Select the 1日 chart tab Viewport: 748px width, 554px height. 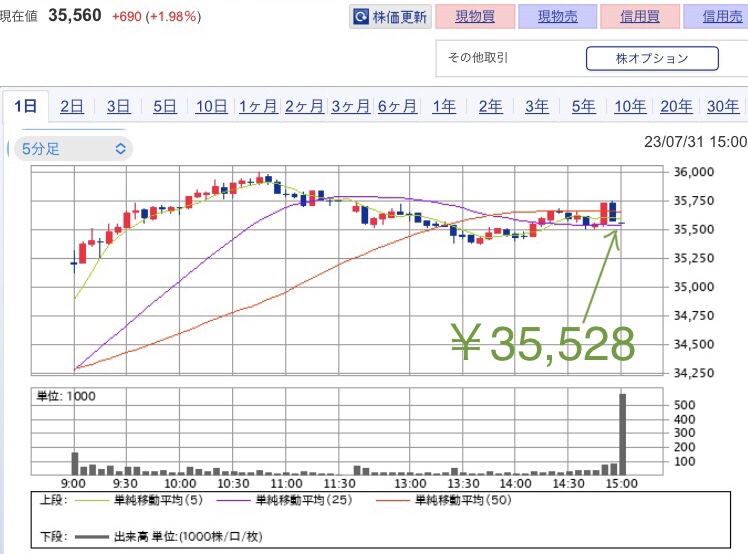click(25, 107)
